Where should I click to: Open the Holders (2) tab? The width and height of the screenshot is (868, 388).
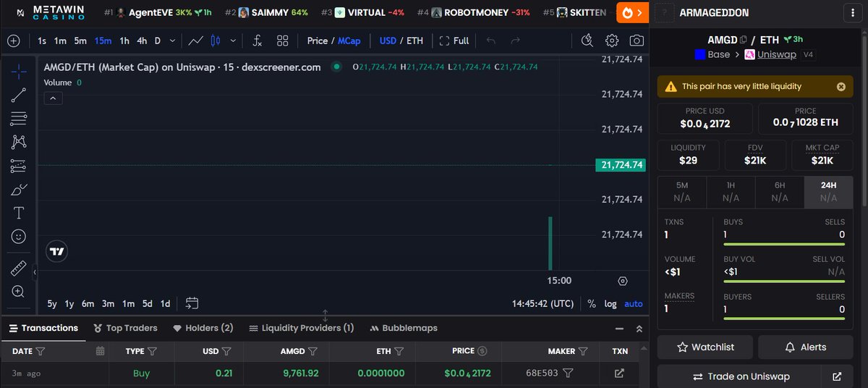pos(203,328)
